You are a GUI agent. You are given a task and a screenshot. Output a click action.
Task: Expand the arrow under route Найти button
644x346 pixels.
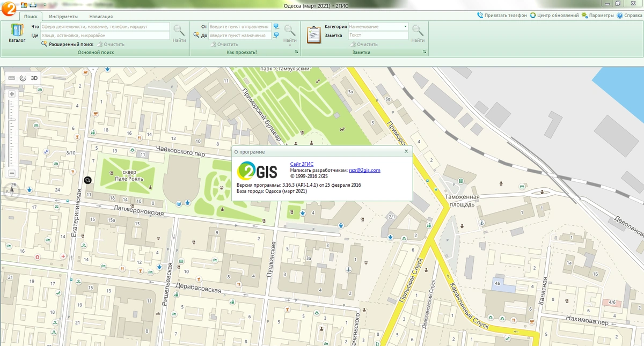[x=290, y=45]
